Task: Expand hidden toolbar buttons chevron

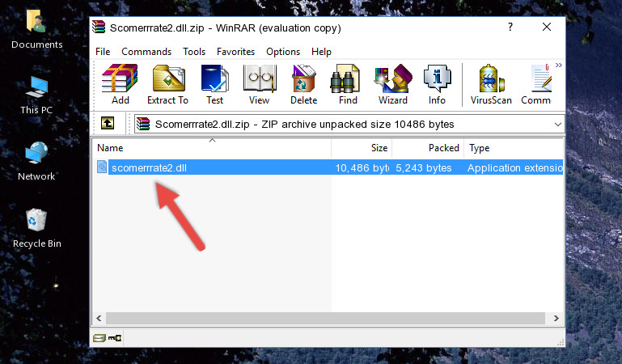Action: (x=559, y=66)
